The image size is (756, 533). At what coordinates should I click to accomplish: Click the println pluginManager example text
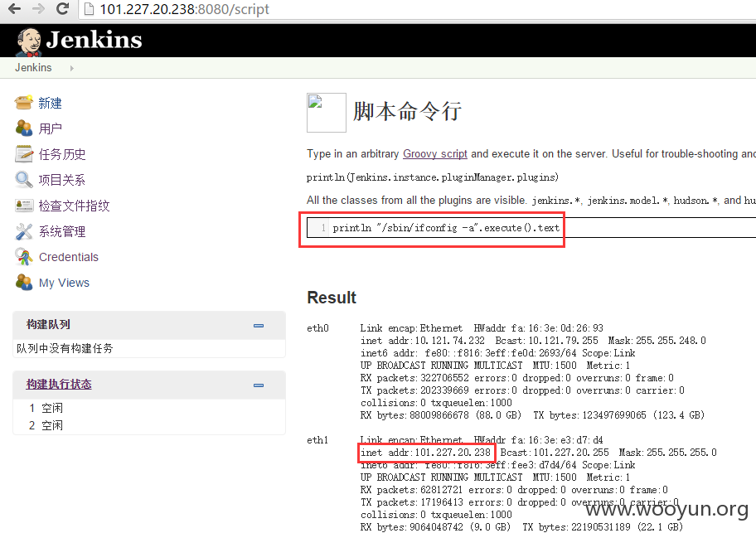coord(433,177)
